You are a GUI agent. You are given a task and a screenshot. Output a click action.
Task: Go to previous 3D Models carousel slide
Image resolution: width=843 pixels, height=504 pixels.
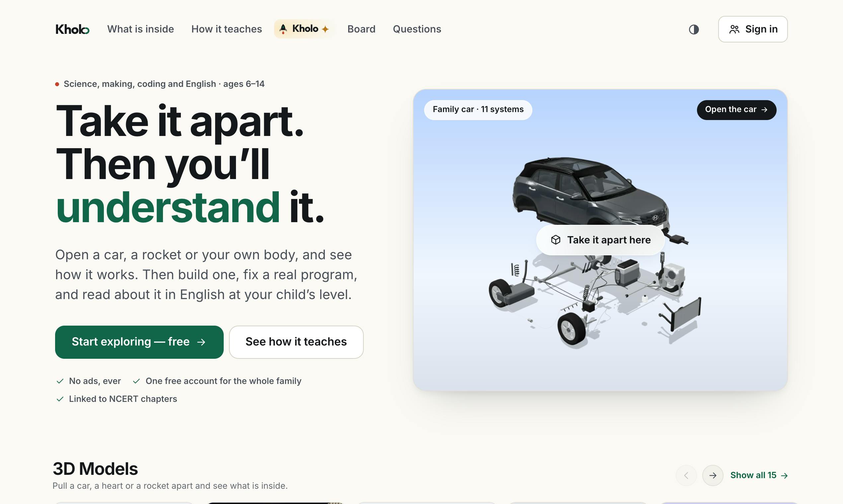pos(686,475)
